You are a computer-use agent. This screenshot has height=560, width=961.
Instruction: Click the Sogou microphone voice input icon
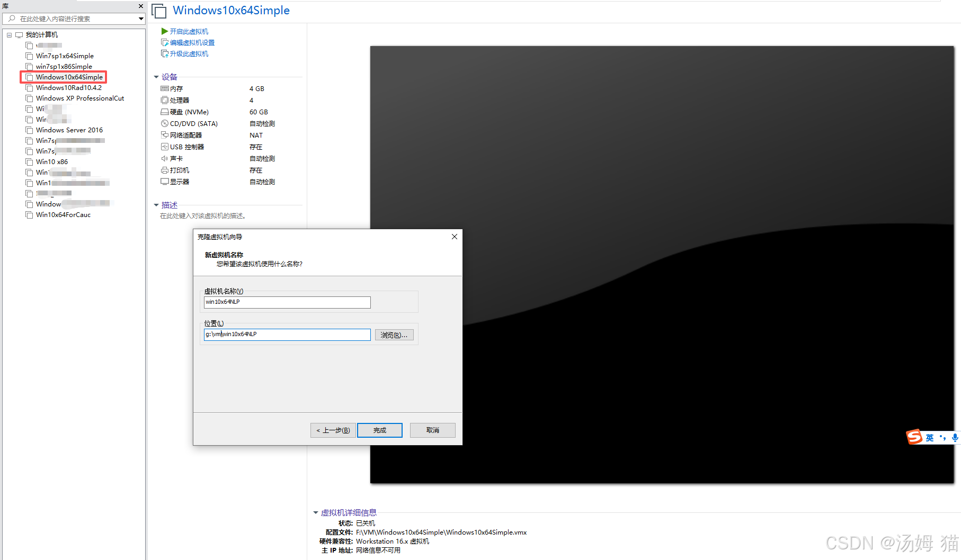(955, 438)
